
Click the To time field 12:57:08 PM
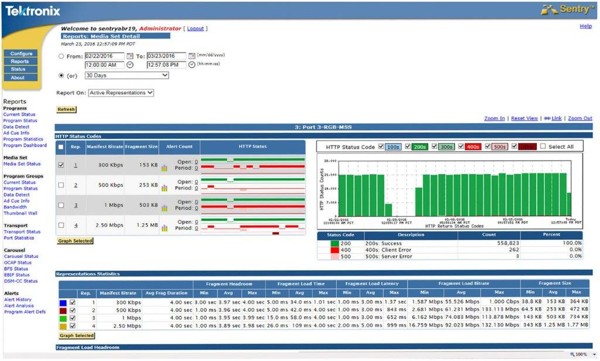166,65
